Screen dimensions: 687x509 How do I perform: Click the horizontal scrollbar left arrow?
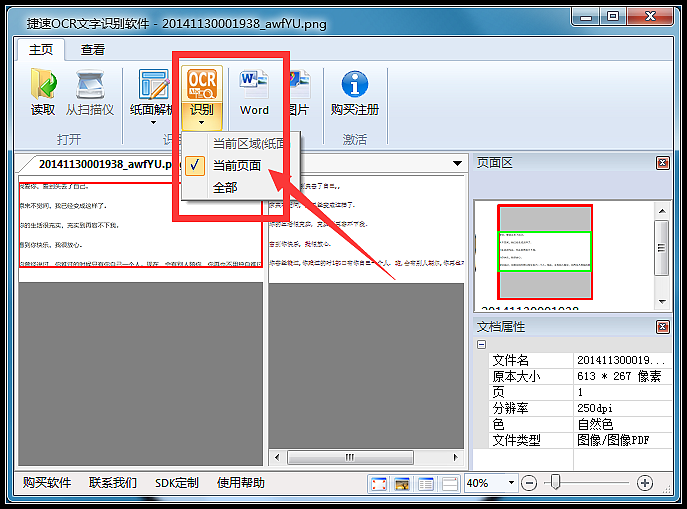point(277,457)
